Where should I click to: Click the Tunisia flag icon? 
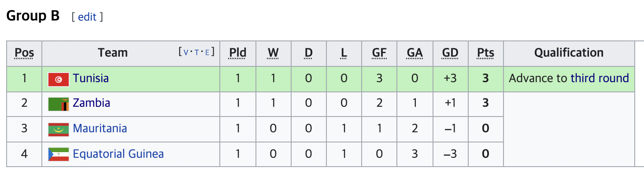pos(59,80)
